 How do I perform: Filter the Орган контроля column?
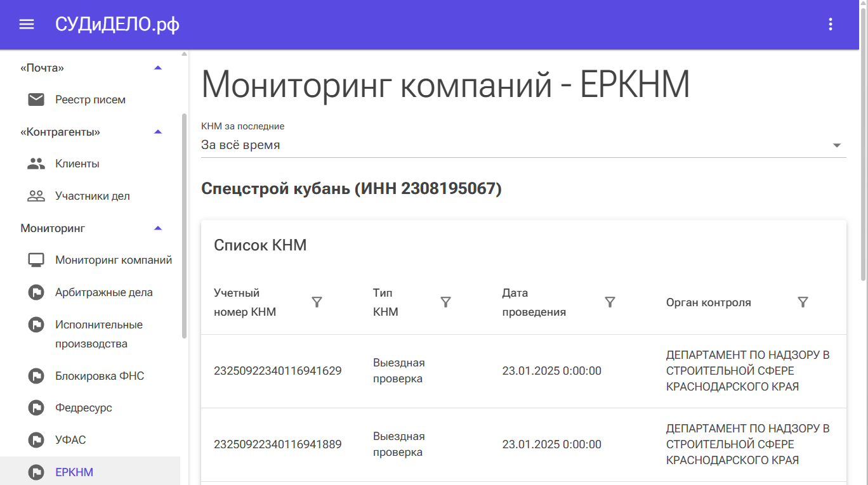tap(803, 302)
